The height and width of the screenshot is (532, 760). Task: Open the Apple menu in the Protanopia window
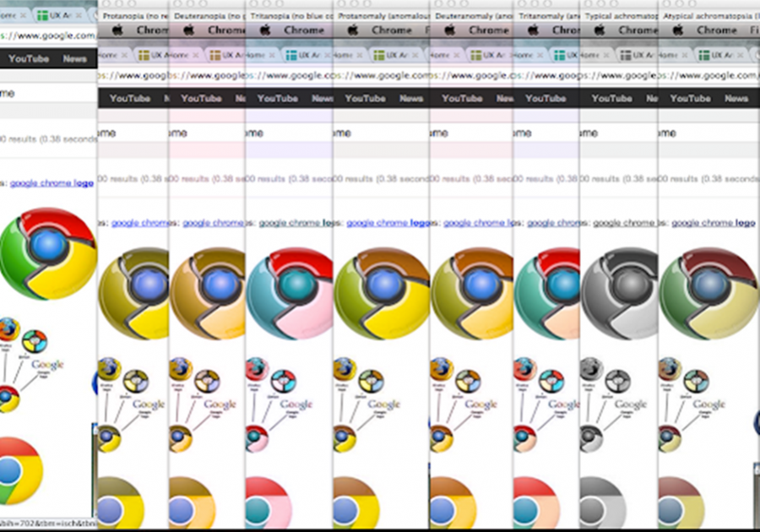pyautogui.click(x=117, y=30)
